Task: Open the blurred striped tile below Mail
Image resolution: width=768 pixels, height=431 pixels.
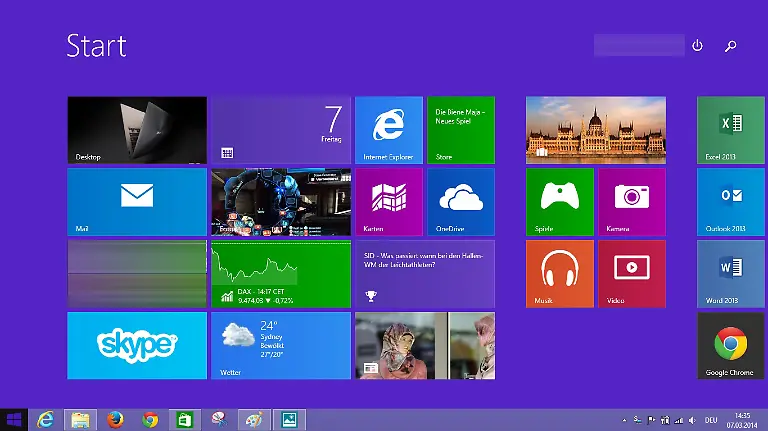Action: 137,274
